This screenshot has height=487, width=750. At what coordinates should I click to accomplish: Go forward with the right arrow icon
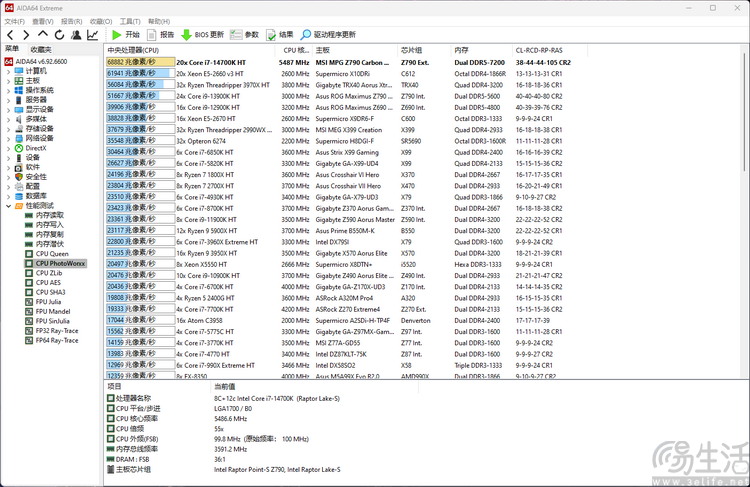(x=26, y=34)
